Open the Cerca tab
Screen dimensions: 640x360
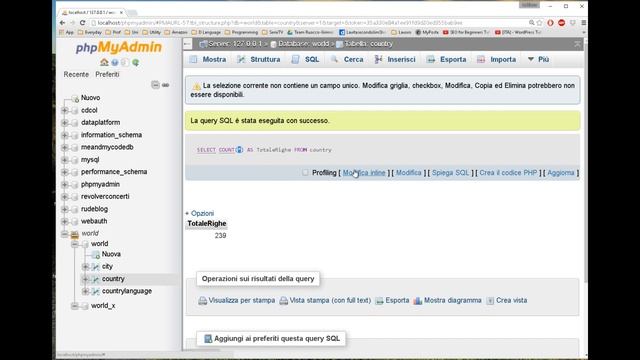click(347, 60)
